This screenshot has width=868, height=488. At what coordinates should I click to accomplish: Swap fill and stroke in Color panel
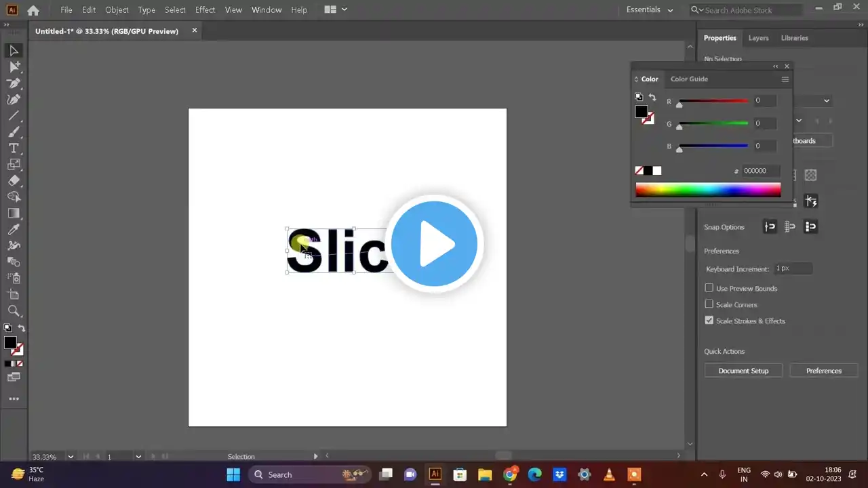click(652, 98)
